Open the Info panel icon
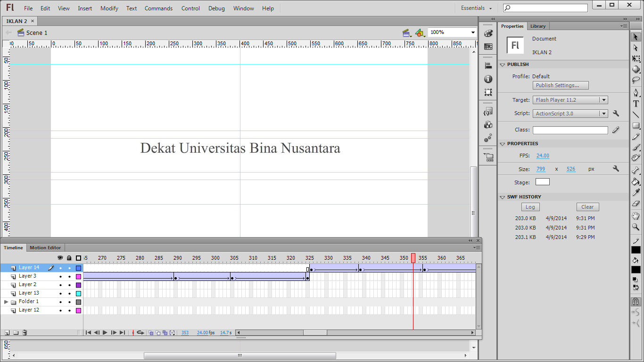Screen dimensions: 644x362 tap(488, 79)
